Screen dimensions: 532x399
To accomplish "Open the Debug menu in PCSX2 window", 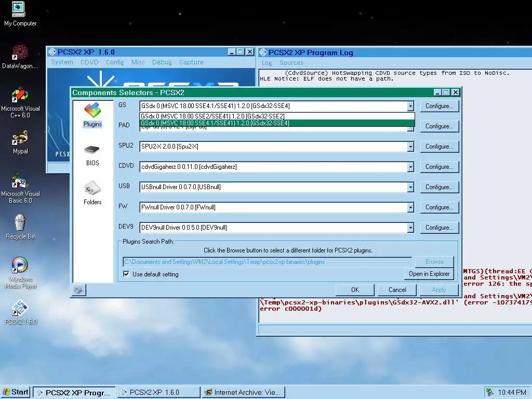I will tap(162, 62).
